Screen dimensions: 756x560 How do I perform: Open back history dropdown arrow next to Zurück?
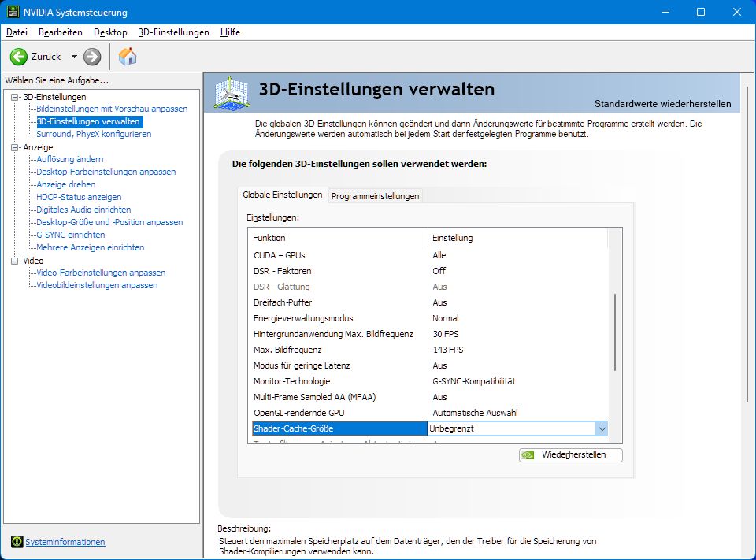point(74,57)
